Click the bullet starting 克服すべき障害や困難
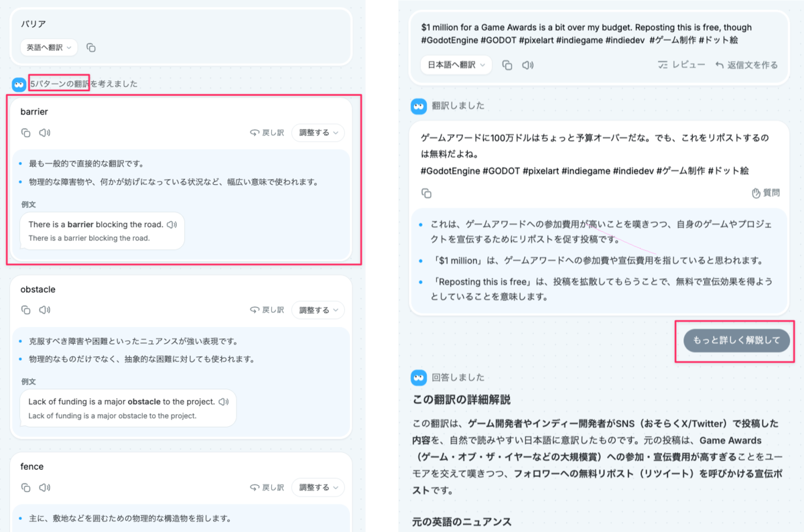The height and width of the screenshot is (532, 804). (134, 341)
